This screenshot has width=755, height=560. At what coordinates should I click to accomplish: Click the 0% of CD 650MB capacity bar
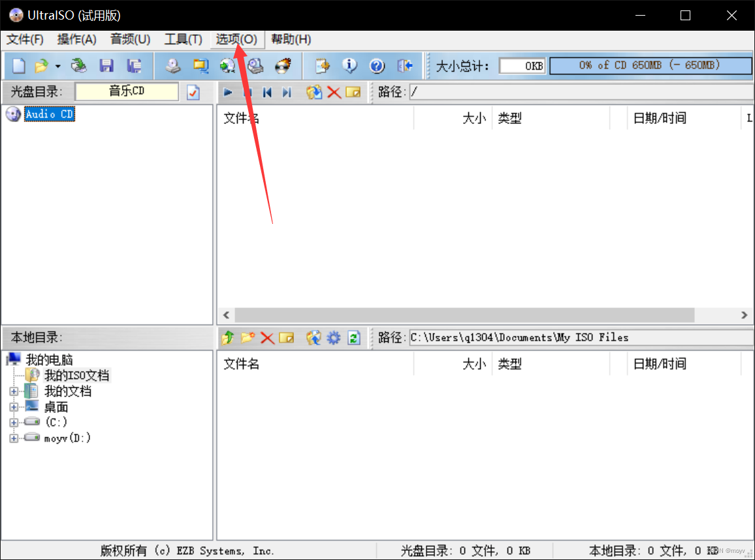pyautogui.click(x=650, y=65)
